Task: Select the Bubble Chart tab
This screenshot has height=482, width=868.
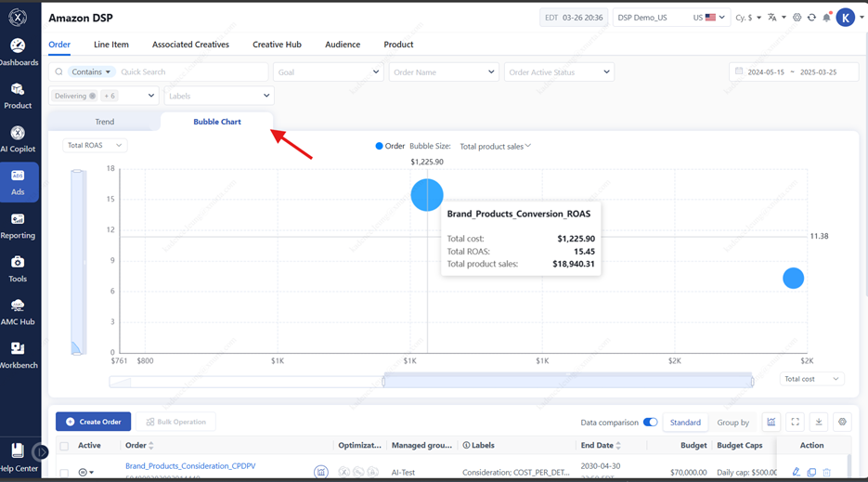Action: pos(217,122)
